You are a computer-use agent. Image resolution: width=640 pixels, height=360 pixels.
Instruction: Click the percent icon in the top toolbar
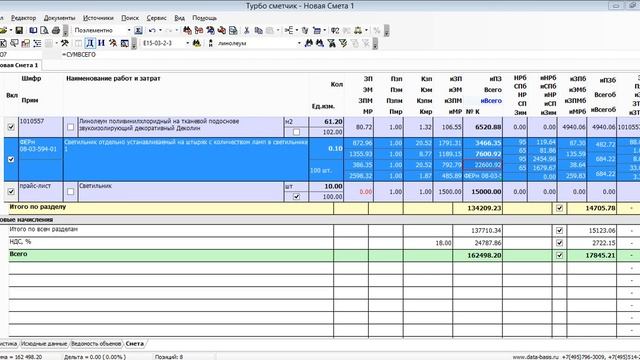point(377,30)
